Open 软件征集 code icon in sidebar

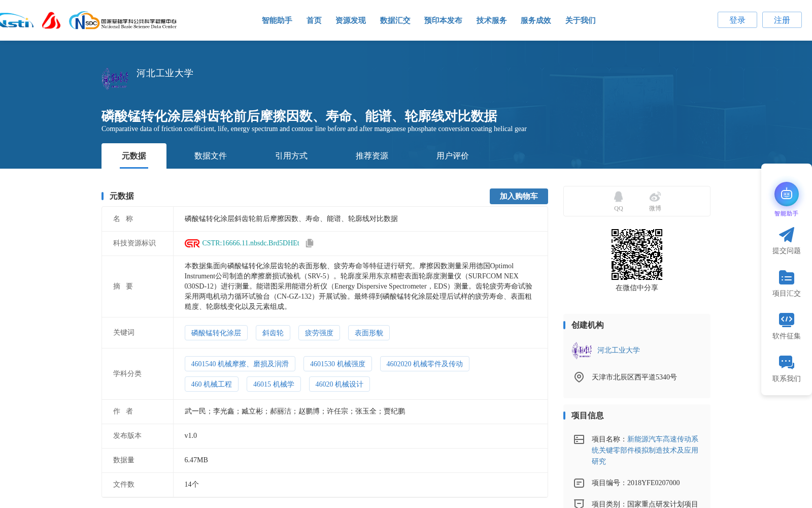[x=787, y=320]
